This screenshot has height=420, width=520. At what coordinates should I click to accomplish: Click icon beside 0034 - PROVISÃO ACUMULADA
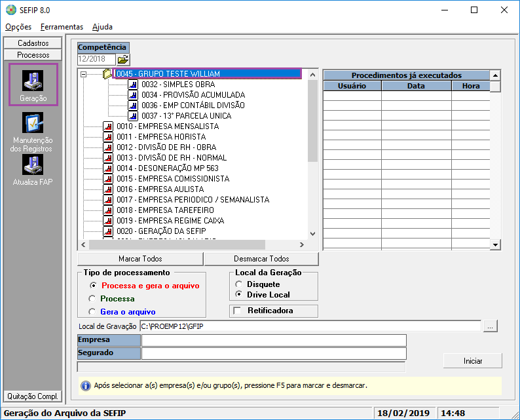click(x=133, y=95)
